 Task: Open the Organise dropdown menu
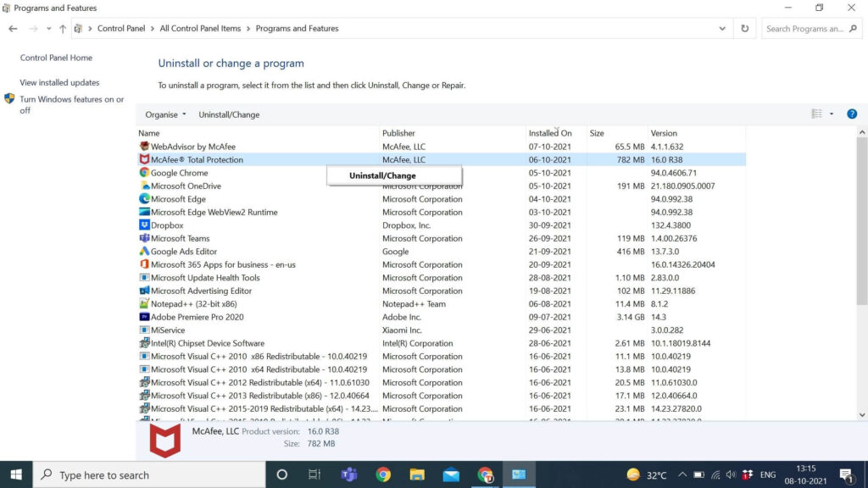coord(165,114)
